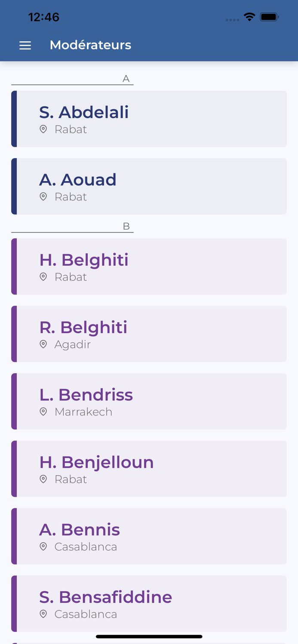This screenshot has height=644, width=298.
Task: Tap the location pin under H. Belghiti
Action: (x=43, y=277)
